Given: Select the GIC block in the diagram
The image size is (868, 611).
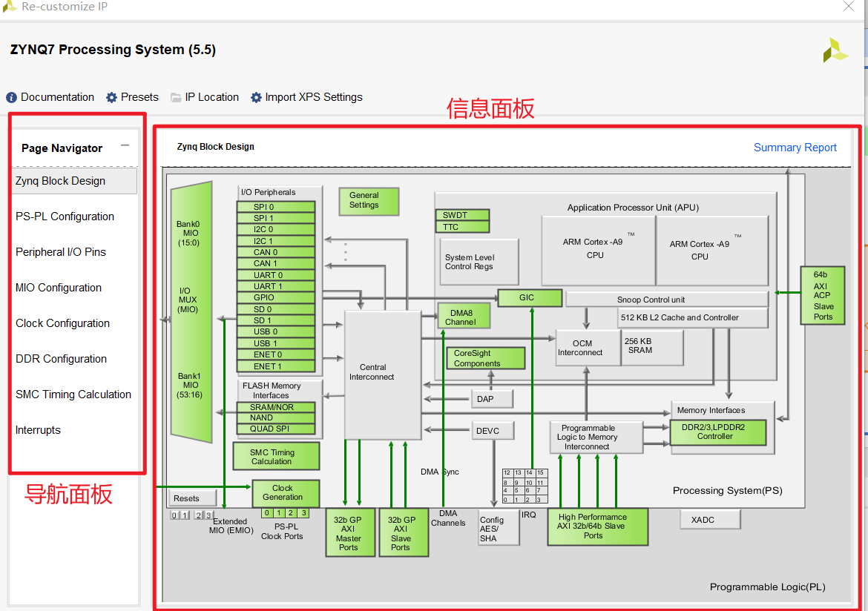Looking at the screenshot, I should coord(530,297).
